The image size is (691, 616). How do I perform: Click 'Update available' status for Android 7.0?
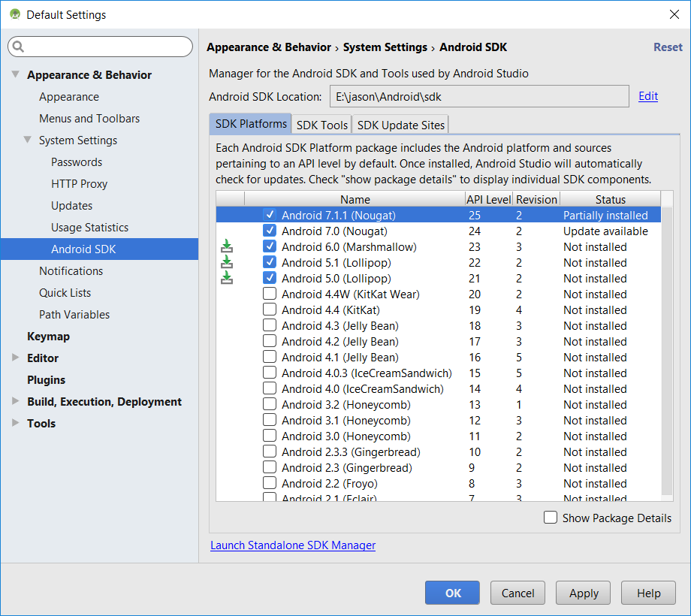(x=605, y=231)
